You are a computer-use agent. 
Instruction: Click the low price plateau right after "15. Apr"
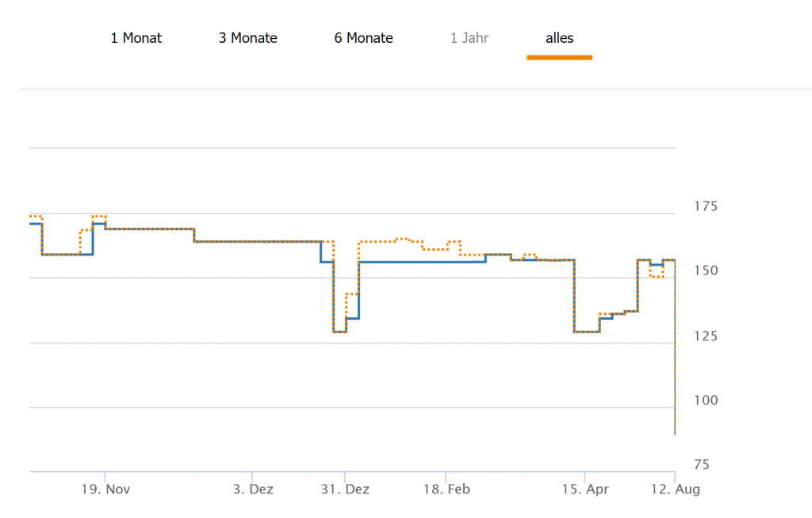pyautogui.click(x=587, y=332)
